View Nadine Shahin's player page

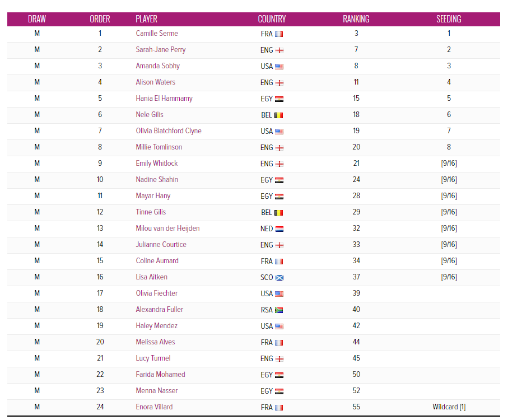click(x=157, y=179)
